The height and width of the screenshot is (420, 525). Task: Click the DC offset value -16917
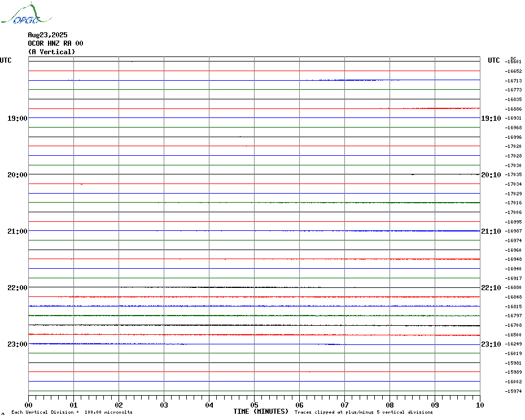(x=513, y=278)
